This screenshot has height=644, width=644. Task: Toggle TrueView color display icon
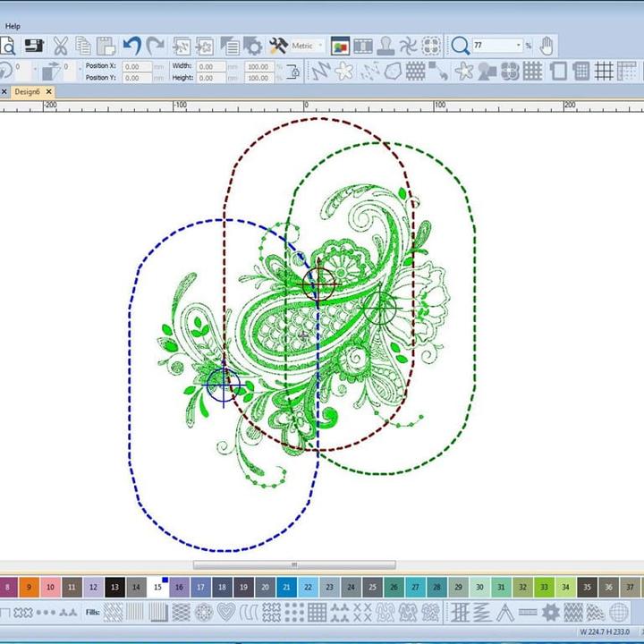click(x=340, y=46)
